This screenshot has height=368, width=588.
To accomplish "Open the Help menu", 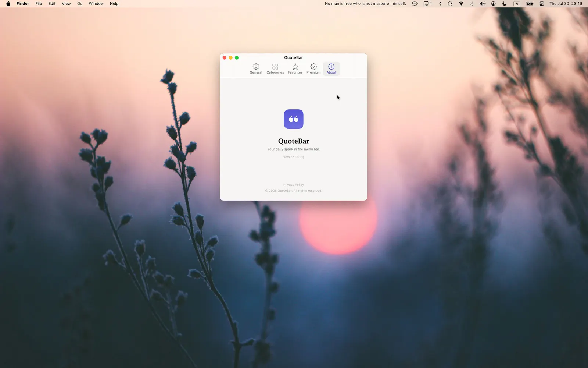I will point(114,4).
